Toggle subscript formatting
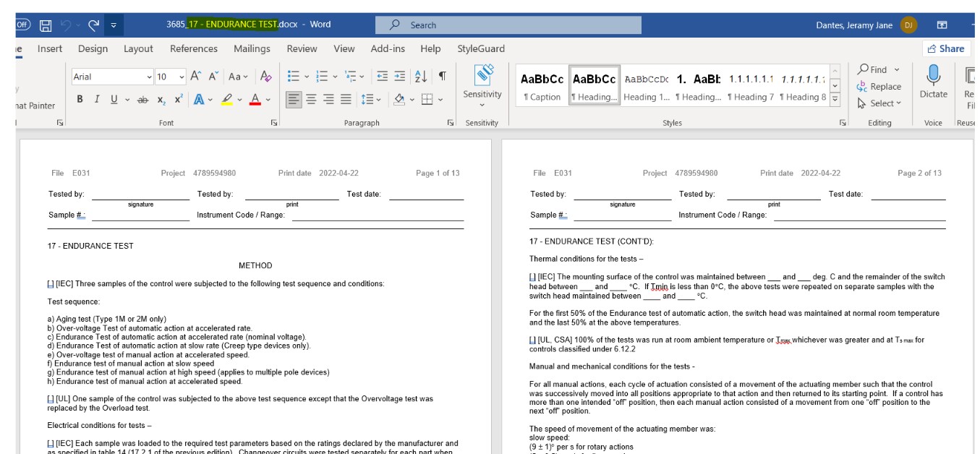980x454 pixels. tap(163, 100)
